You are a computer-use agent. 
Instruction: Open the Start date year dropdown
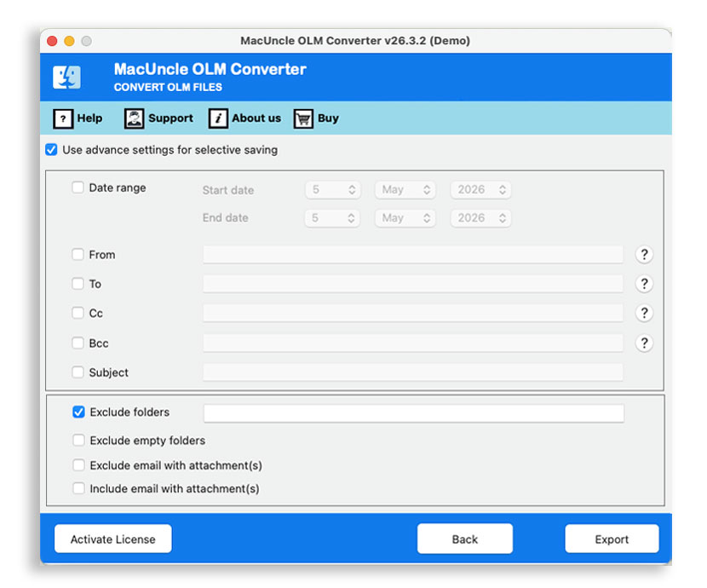pos(481,190)
